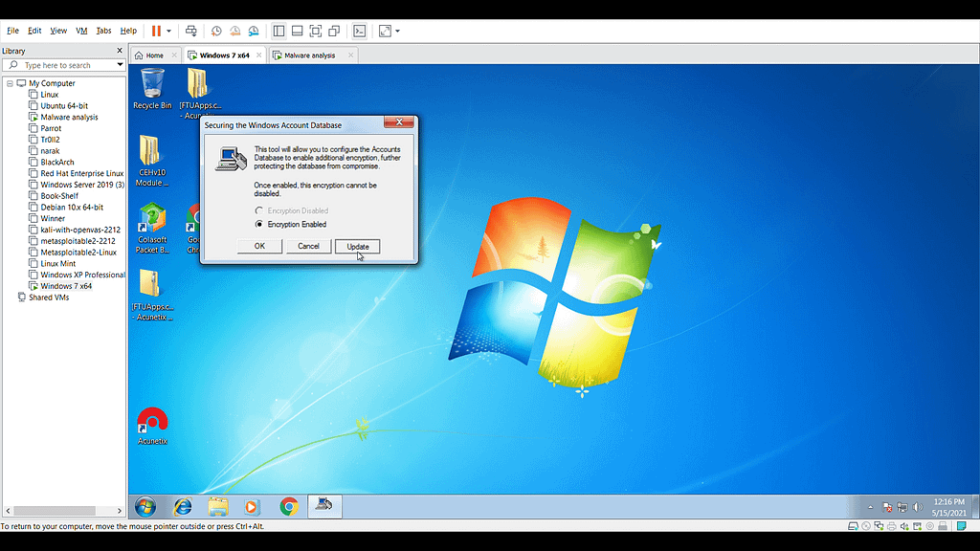Toggle the thumbnail bar view icon
Screen dimensions: 980x551
point(298,31)
